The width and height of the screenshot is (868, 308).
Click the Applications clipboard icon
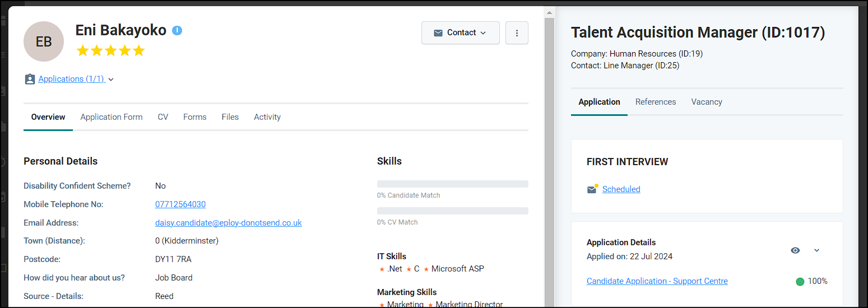coord(30,80)
